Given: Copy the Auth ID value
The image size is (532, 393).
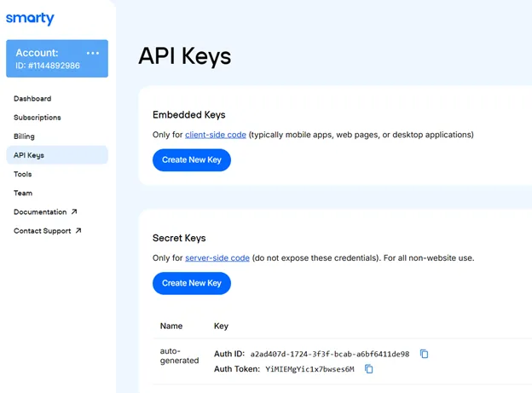Looking at the screenshot, I should (424, 354).
